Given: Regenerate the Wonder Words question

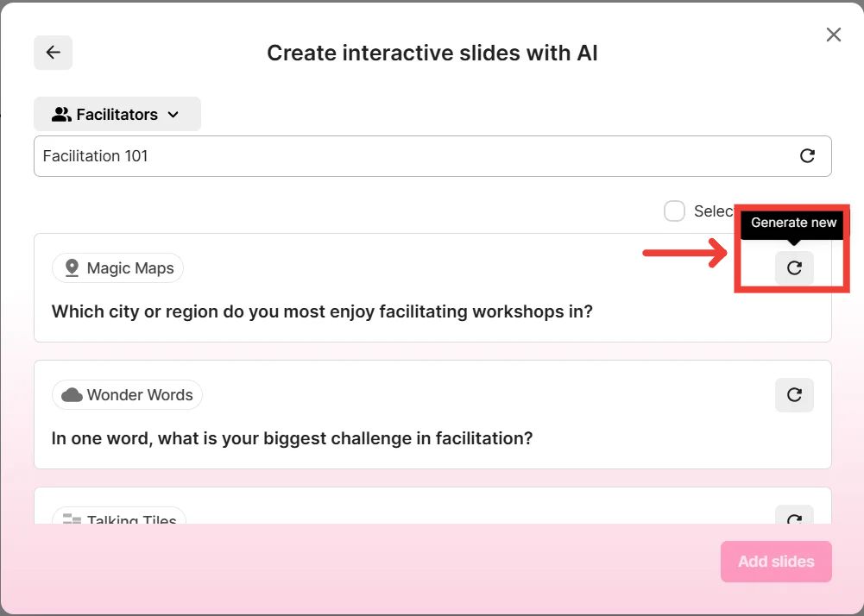Looking at the screenshot, I should 794,395.
